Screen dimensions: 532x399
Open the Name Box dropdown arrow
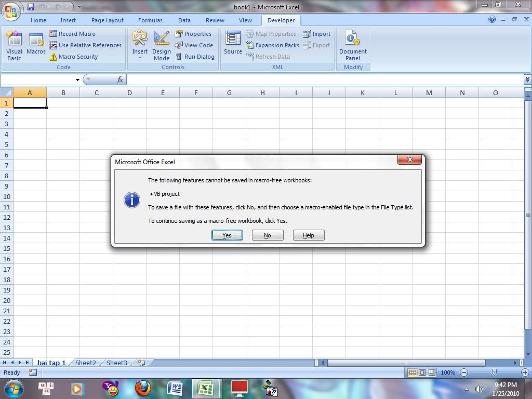(77, 80)
